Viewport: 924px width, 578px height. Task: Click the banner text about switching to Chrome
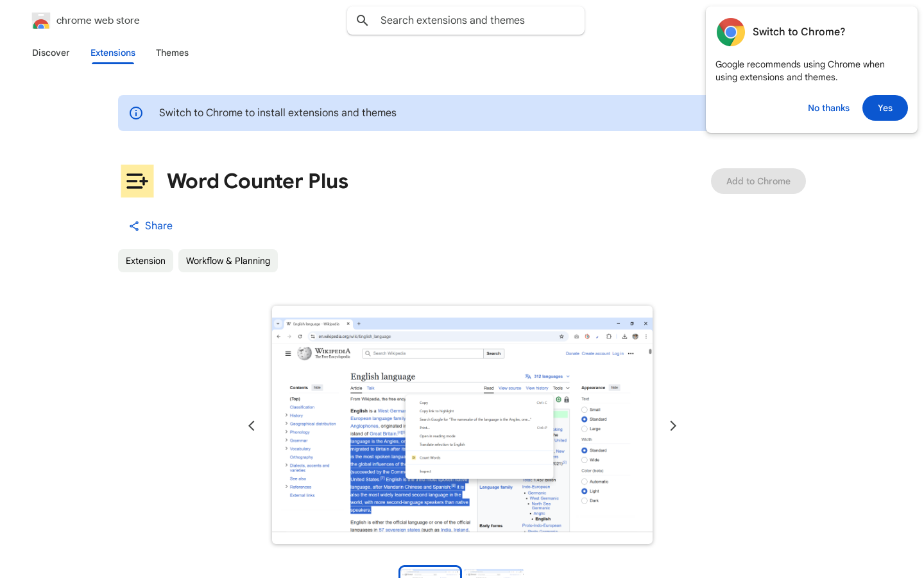[x=278, y=113]
